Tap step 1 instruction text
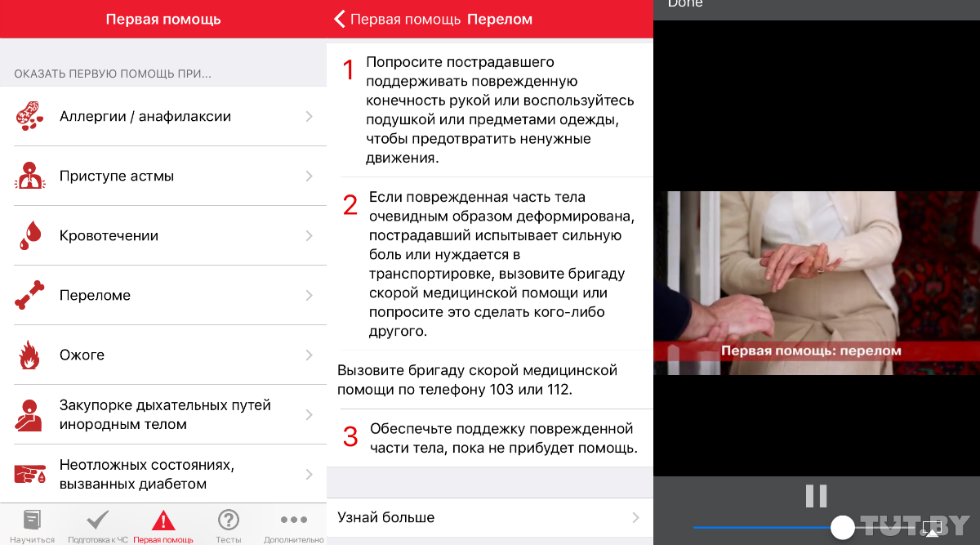 pos(500,110)
